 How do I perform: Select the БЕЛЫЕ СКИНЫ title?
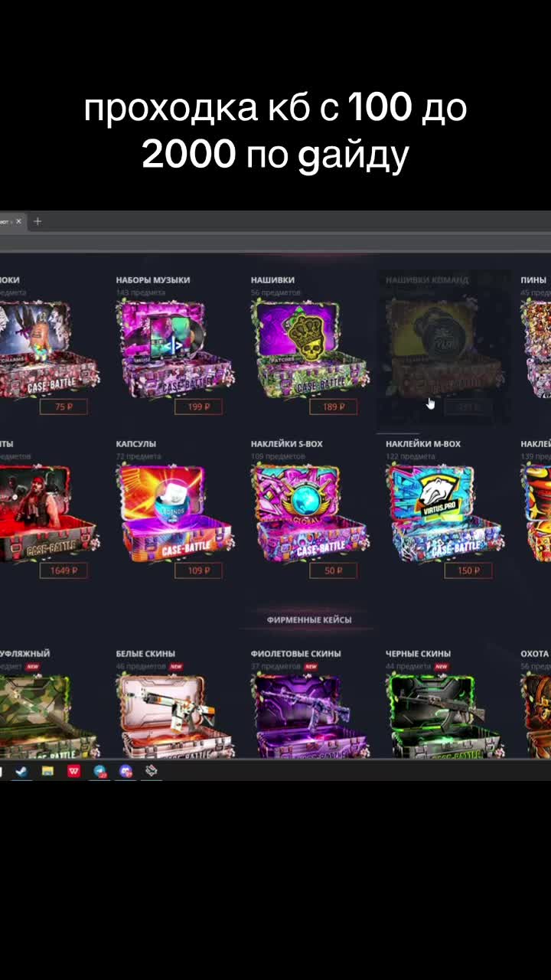(145, 654)
